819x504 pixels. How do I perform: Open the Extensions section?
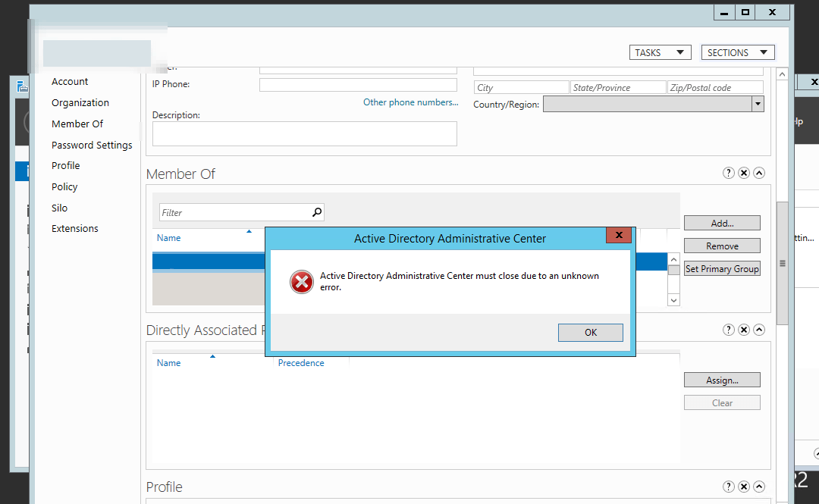74,228
